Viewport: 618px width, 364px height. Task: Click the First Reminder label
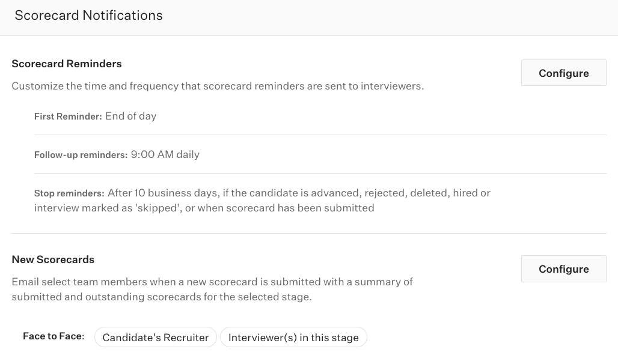click(68, 117)
